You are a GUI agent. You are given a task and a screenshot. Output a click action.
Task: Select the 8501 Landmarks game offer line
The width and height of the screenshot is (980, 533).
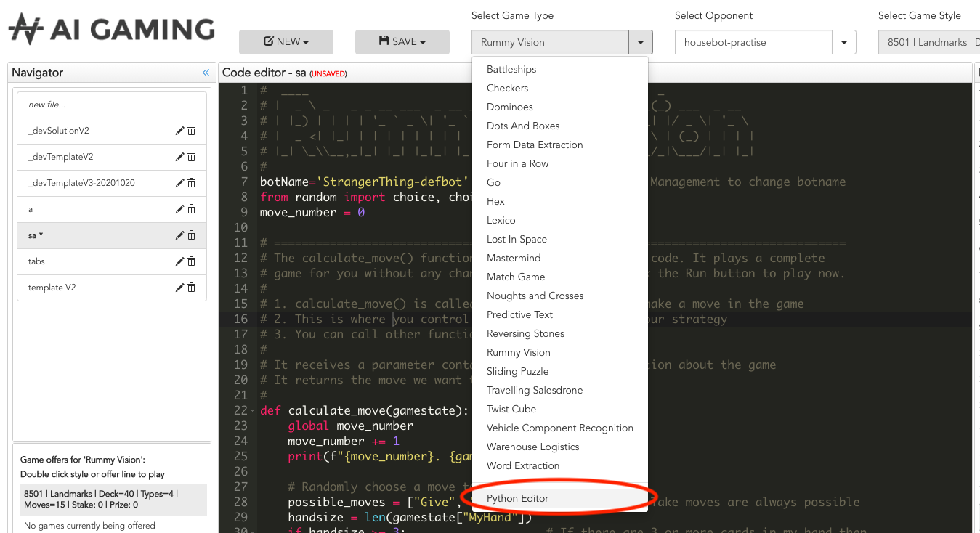coord(113,499)
